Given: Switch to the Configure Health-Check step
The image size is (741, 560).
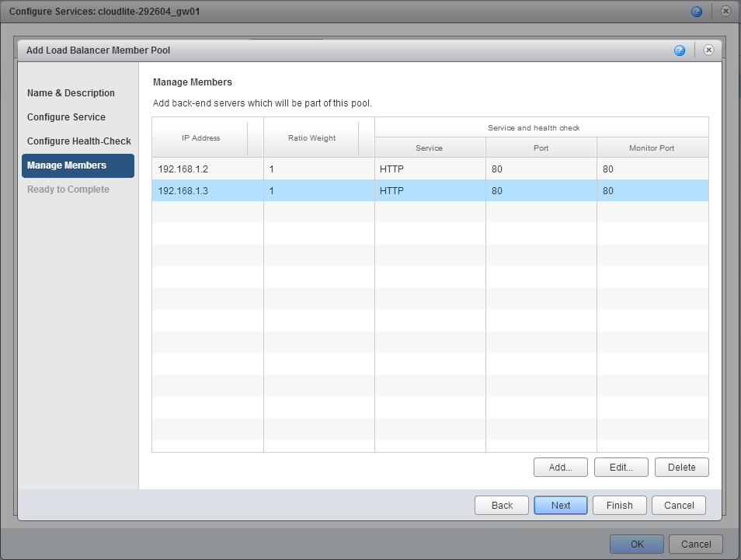Looking at the screenshot, I should (x=78, y=141).
